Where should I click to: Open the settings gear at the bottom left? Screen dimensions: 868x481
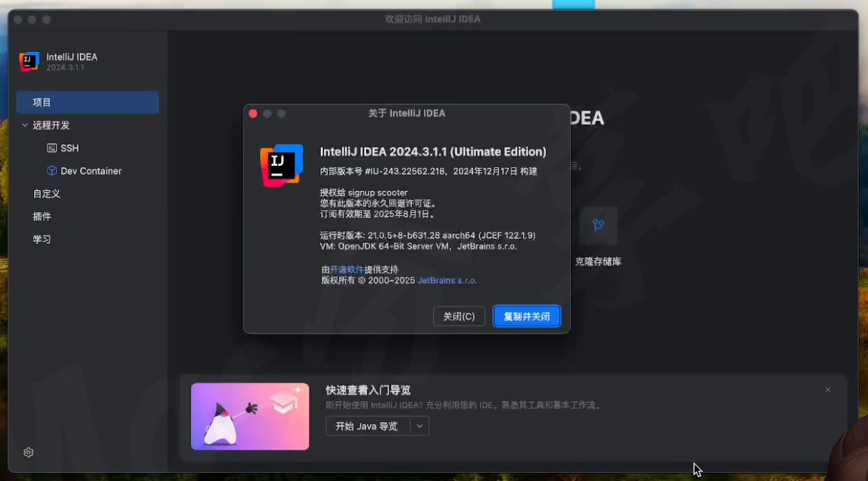pos(28,452)
